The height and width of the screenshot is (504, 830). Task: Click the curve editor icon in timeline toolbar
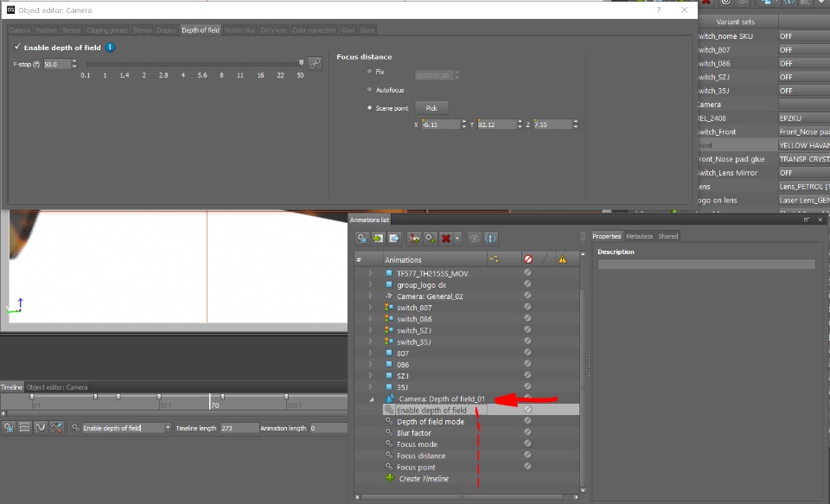tap(40, 427)
